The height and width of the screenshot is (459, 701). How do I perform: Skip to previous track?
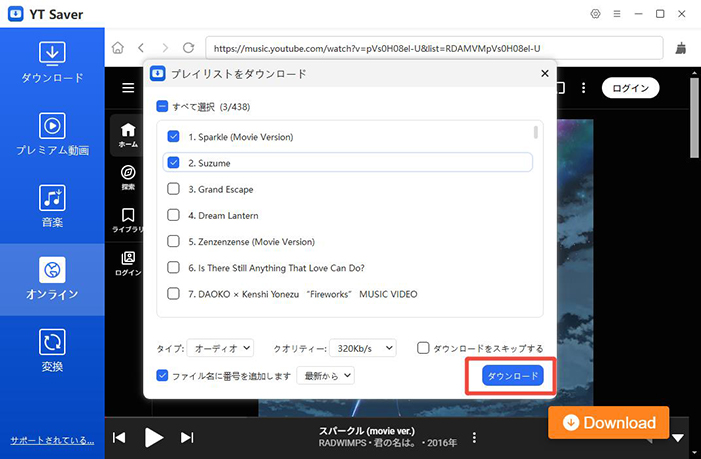(119, 437)
